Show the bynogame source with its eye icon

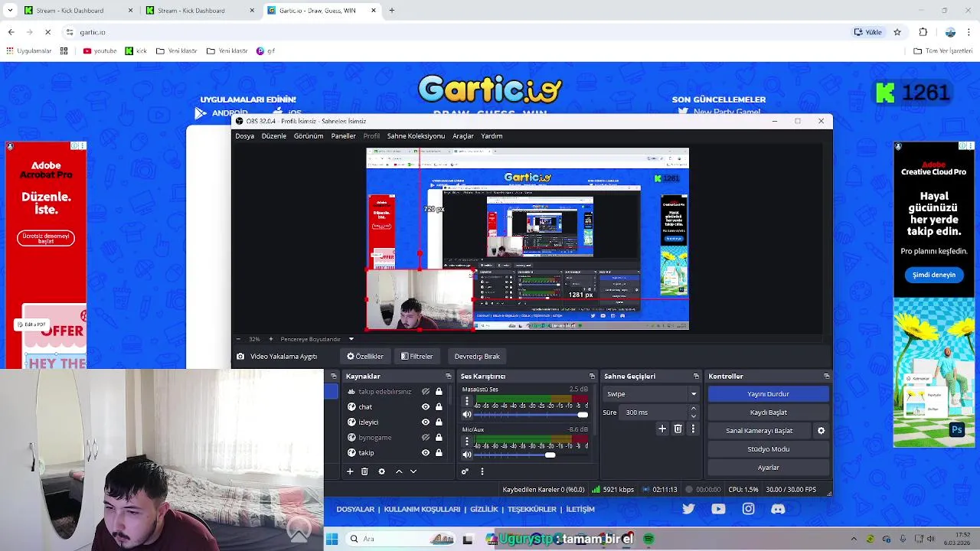tap(426, 438)
